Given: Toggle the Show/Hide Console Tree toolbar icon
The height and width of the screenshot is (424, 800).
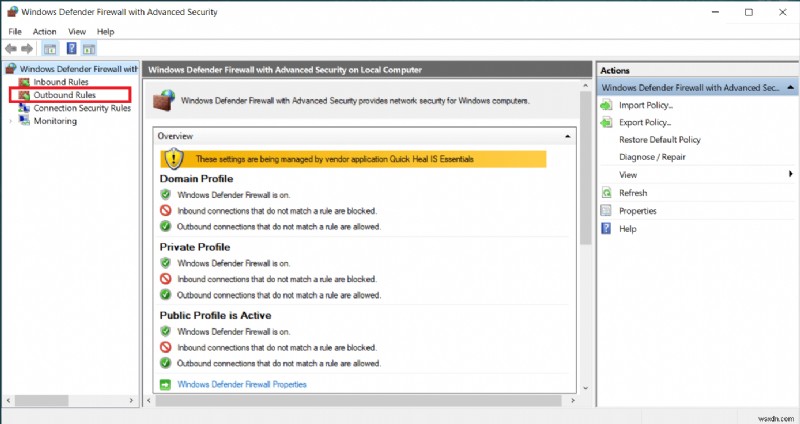Looking at the screenshot, I should tap(50, 48).
